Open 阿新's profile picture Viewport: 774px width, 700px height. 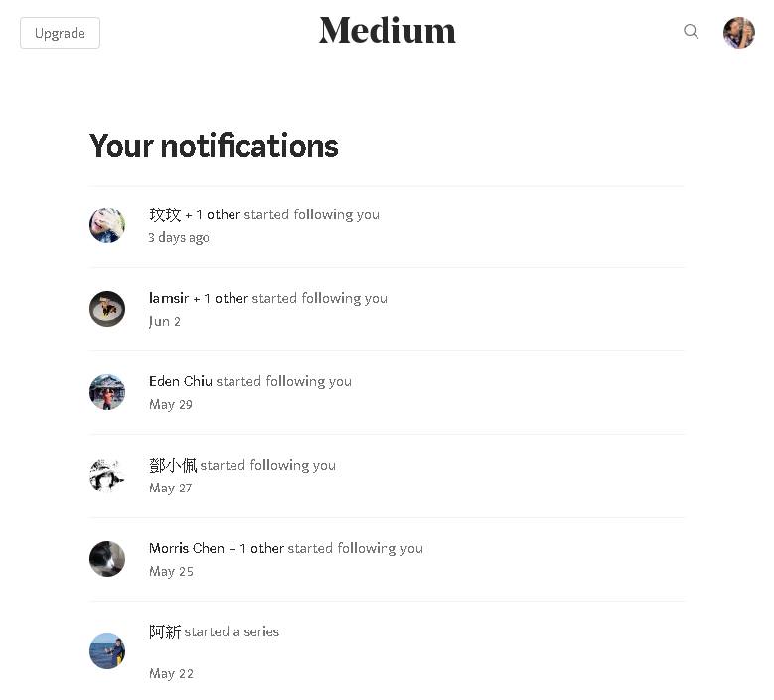(107, 651)
